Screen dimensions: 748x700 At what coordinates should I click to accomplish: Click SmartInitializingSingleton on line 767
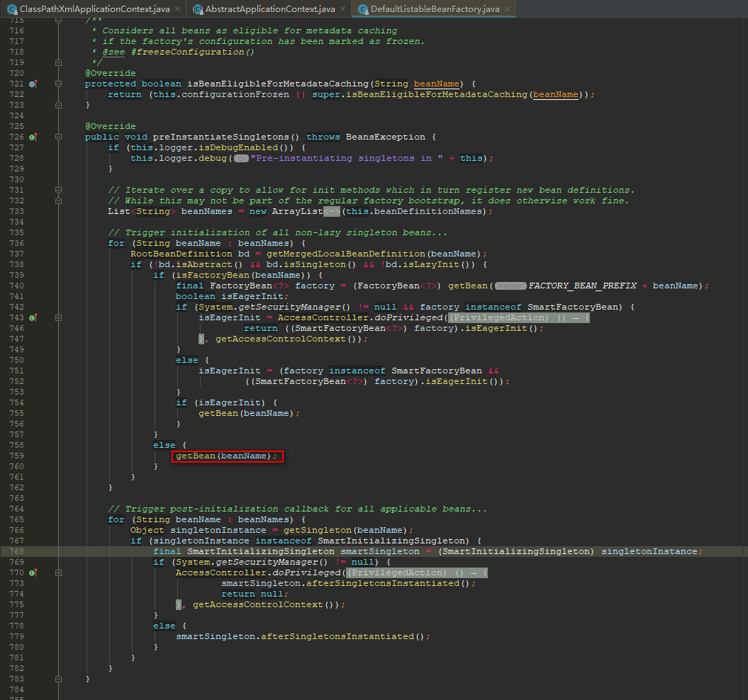click(x=391, y=541)
